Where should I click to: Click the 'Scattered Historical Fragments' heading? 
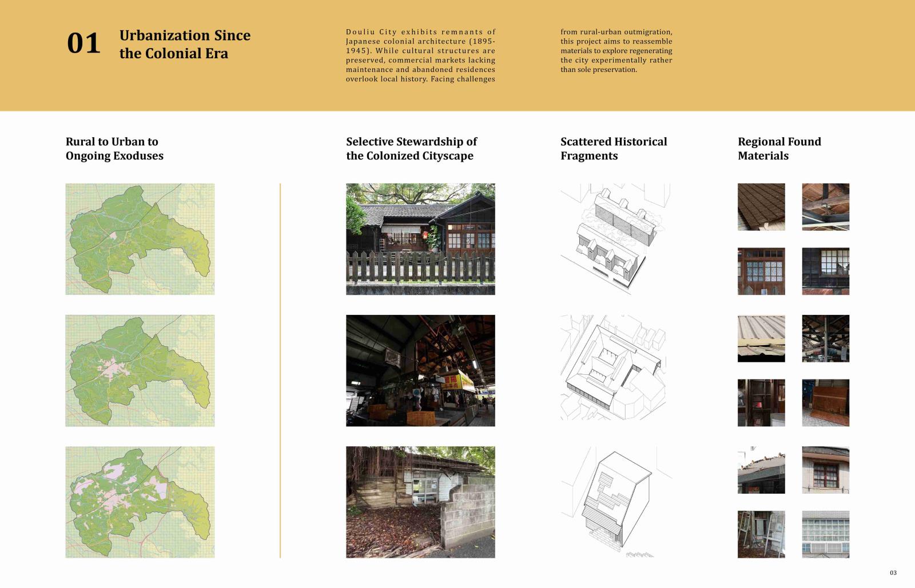[614, 149]
